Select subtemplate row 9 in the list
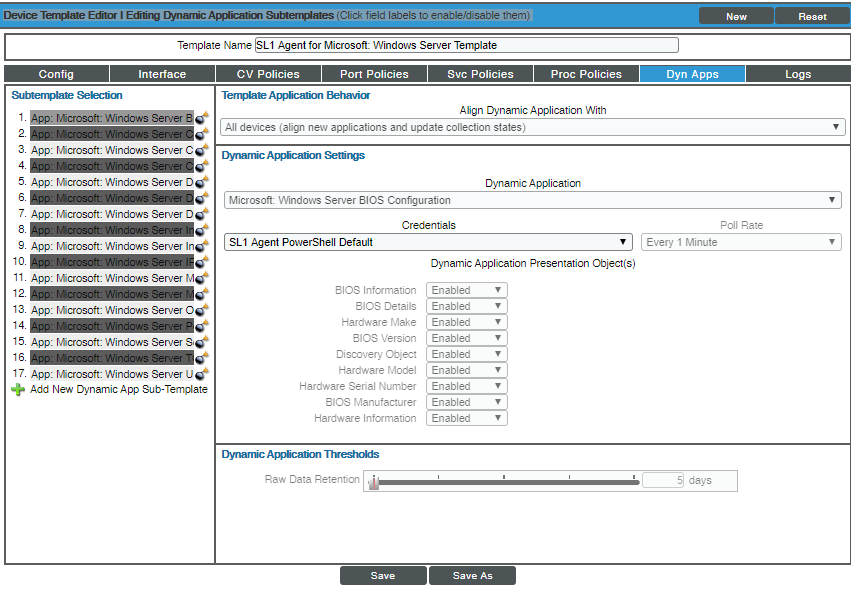Screen dimensions: 851x589 pos(112,246)
